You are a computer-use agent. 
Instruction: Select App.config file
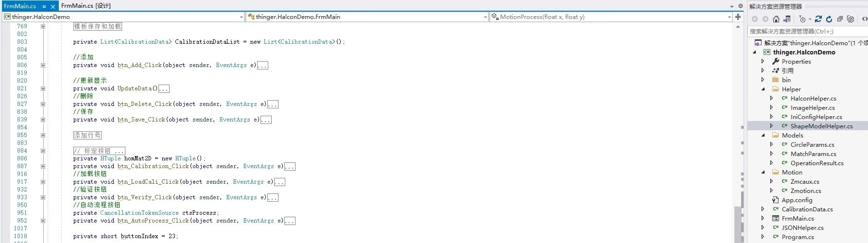797,200
